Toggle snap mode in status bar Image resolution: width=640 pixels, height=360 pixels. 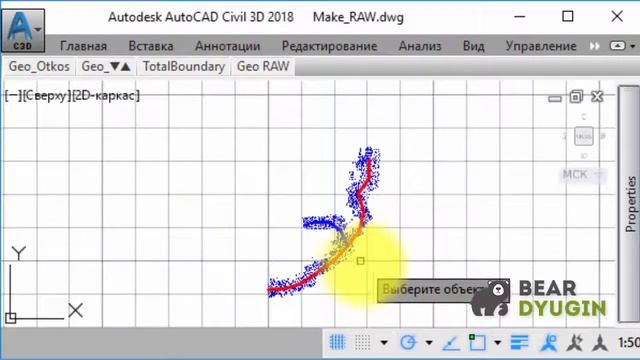pos(362,342)
